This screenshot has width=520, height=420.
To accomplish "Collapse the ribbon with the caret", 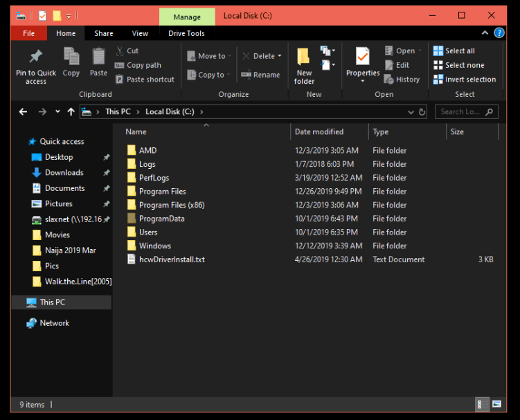I will coord(485,33).
